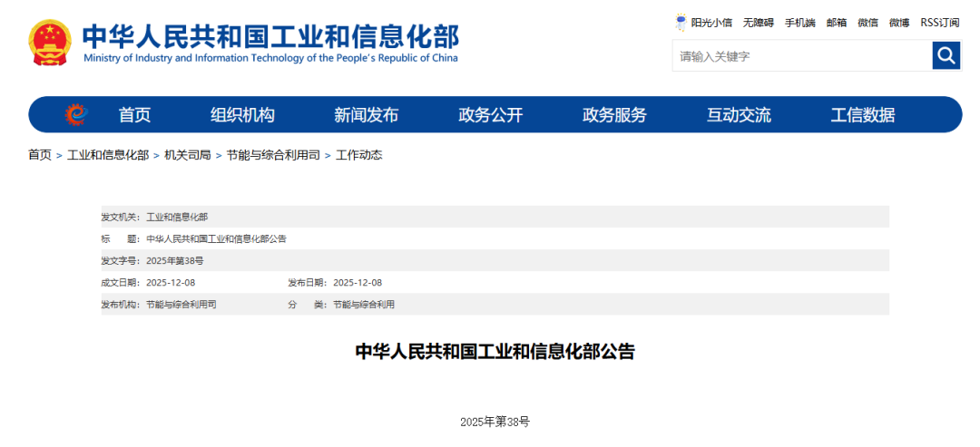Click the 微博 link in header

898,23
